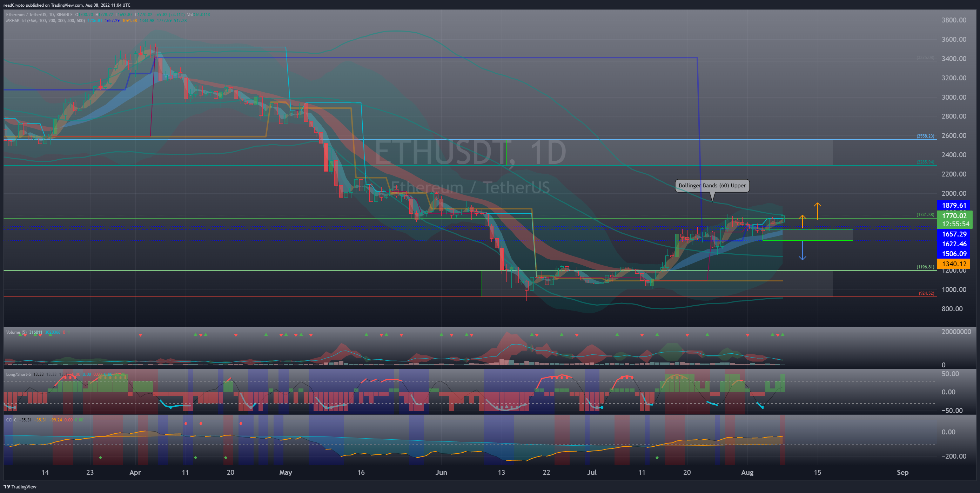
Task: Click the '2200.00' price scale tick
Action: pos(954,174)
